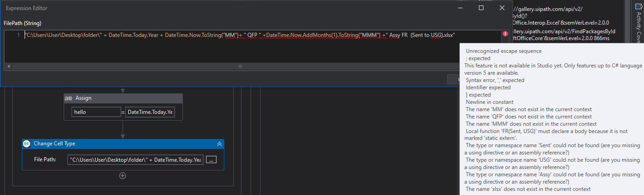The image size is (644, 195).
Task: Click line number 1 in the editor gutter
Action: [x=19, y=35]
